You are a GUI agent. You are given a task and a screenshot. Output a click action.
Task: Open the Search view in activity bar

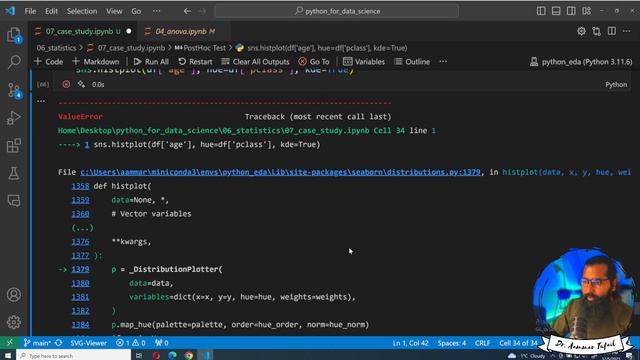tap(14, 62)
